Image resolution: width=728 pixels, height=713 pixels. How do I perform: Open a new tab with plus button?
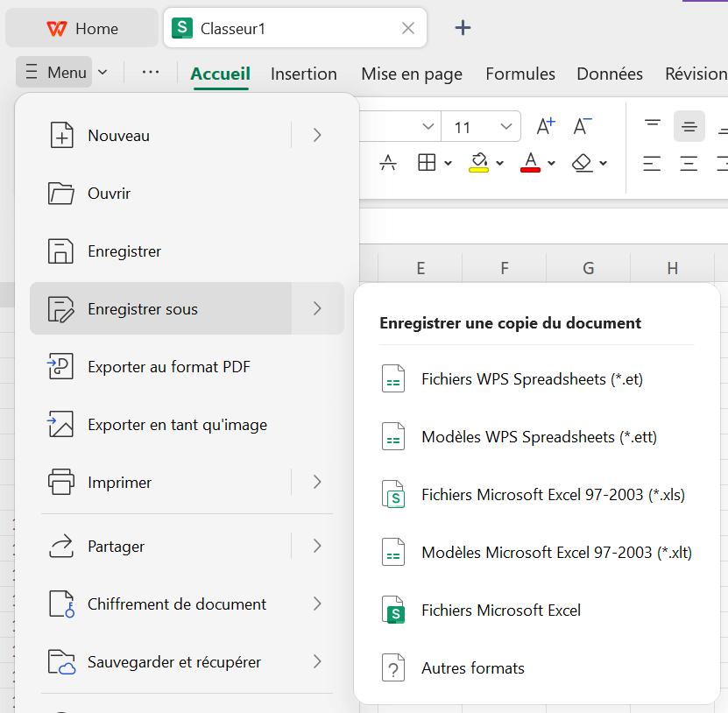463,28
